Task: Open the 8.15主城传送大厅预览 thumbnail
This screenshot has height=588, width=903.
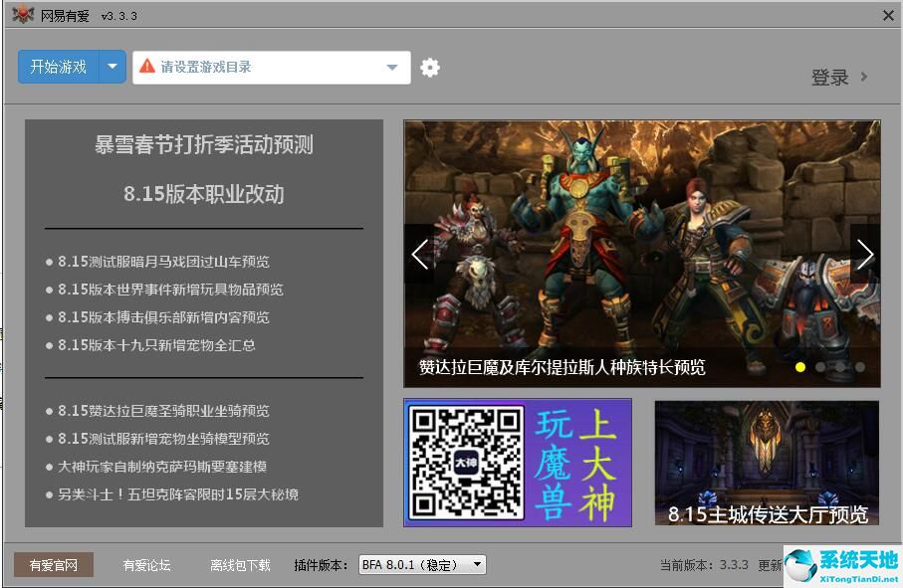Action: (x=767, y=464)
